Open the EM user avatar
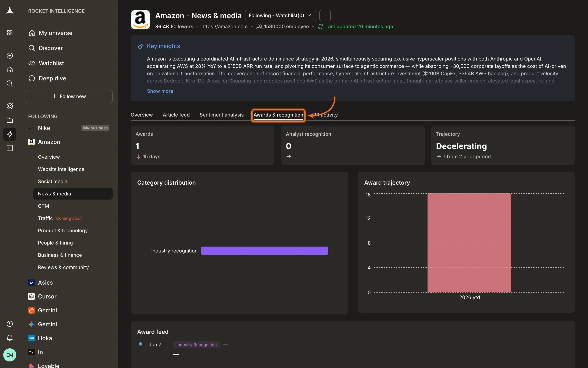This screenshot has width=588, height=368. click(x=10, y=355)
